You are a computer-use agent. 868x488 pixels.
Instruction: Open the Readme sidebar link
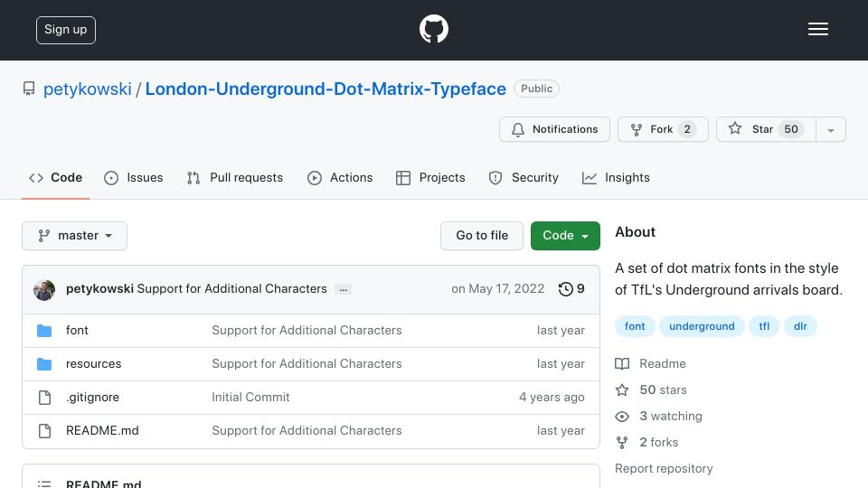tap(650, 363)
